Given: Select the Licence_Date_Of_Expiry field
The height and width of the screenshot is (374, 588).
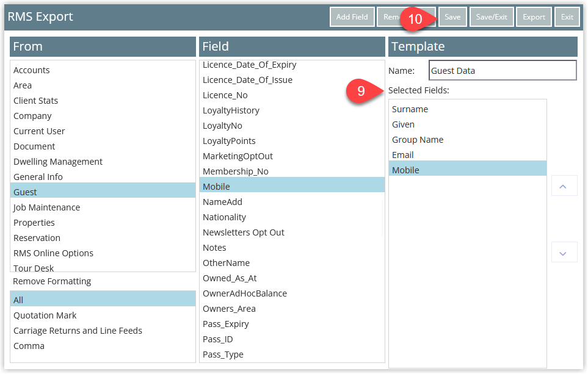Looking at the screenshot, I should pyautogui.click(x=292, y=65).
